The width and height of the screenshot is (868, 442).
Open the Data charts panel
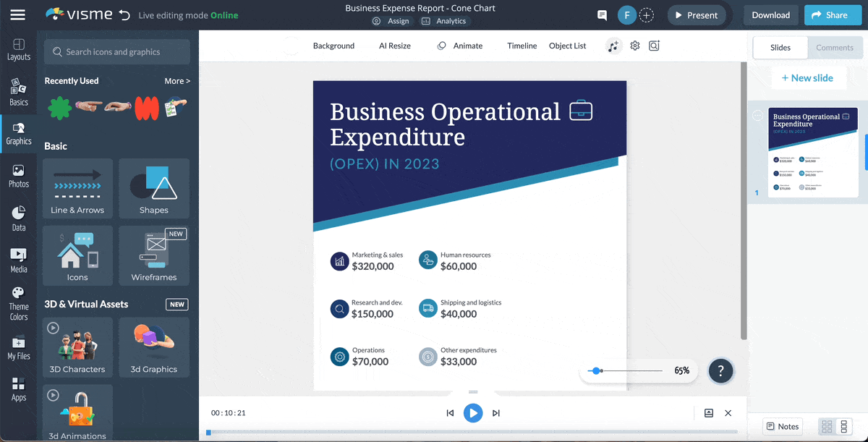click(x=19, y=218)
